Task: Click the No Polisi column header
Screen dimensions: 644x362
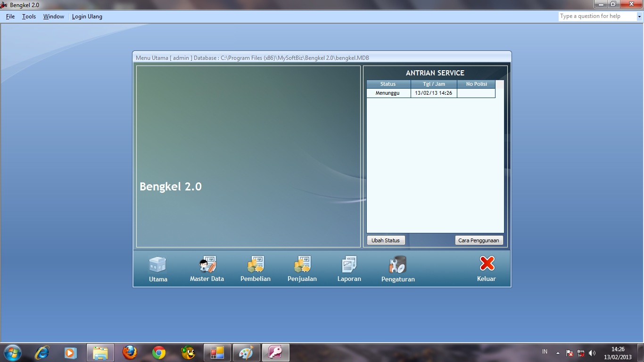Action: tap(476, 84)
